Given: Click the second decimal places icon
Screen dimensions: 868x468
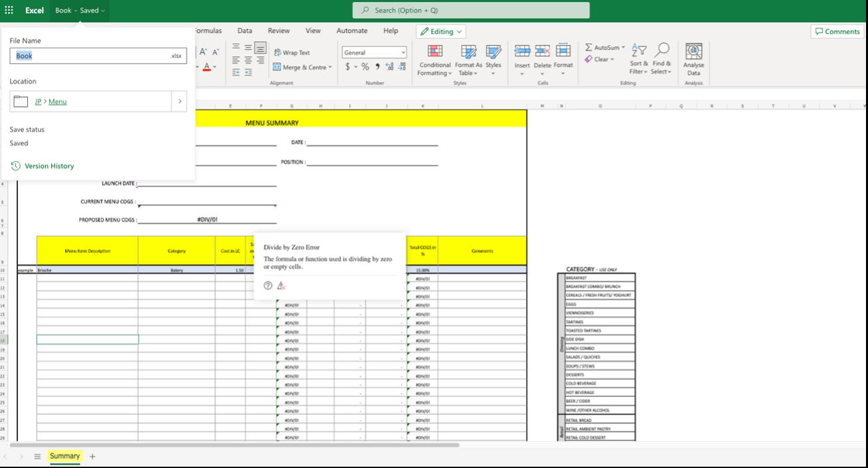Looking at the screenshot, I should tap(402, 67).
